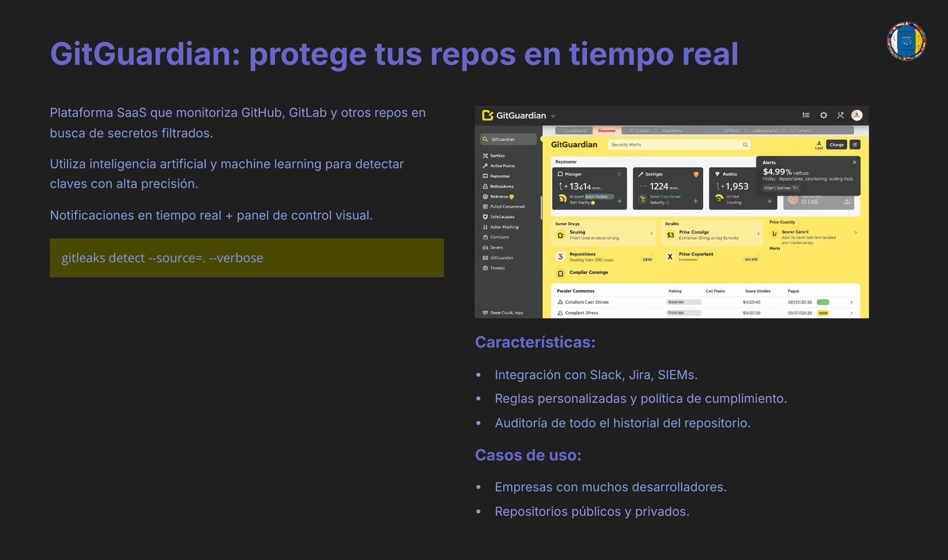Expand the Seuing row chevron

pos(651,234)
